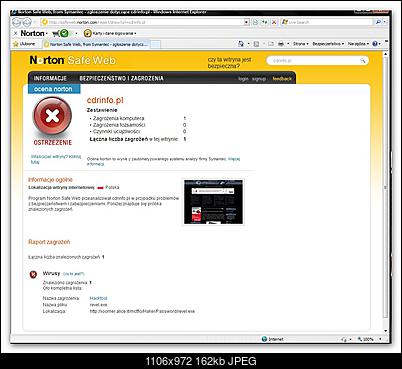The width and height of the screenshot is (402, 369).
Task: Click the Norton green checkmark site-safety icon
Action: tap(65, 33)
